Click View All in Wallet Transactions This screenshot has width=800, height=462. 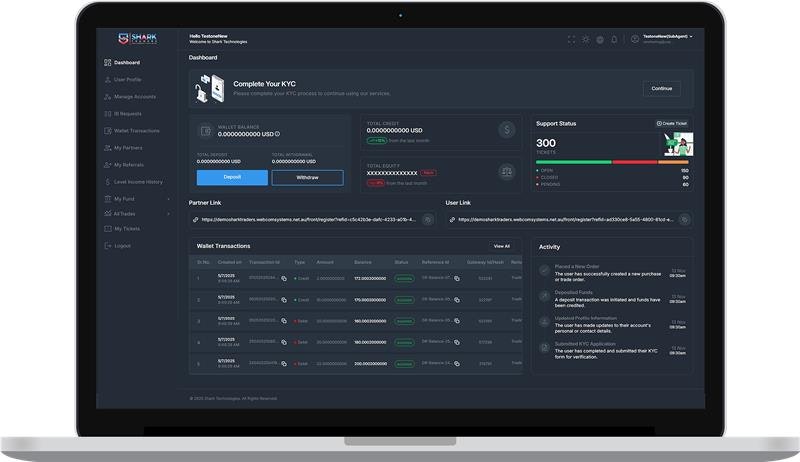pos(502,246)
